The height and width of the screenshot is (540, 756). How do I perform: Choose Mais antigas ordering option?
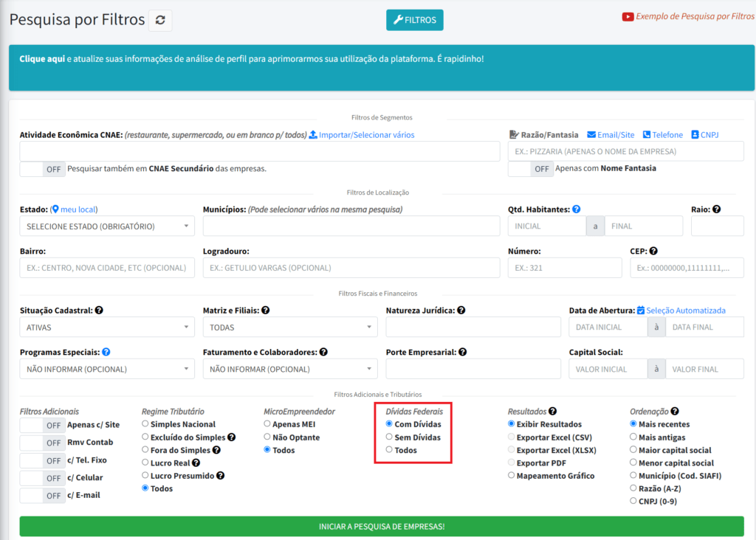pos(633,437)
